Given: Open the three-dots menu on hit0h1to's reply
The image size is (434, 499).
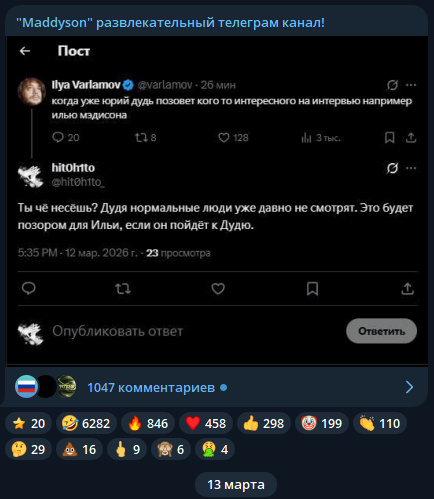Looking at the screenshot, I should point(411,168).
